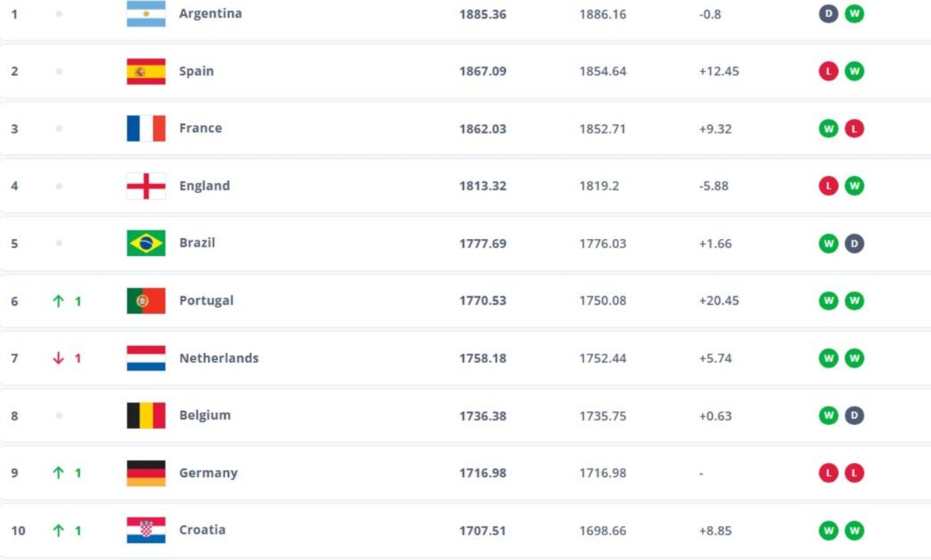Image resolution: width=931 pixels, height=560 pixels.
Task: Open the England team link
Action: [x=204, y=186]
